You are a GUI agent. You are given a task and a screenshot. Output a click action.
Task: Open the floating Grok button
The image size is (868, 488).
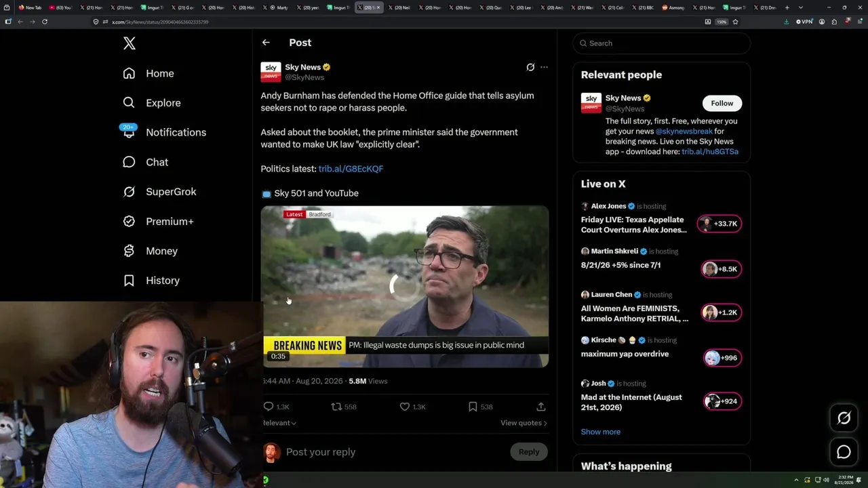[844, 418]
